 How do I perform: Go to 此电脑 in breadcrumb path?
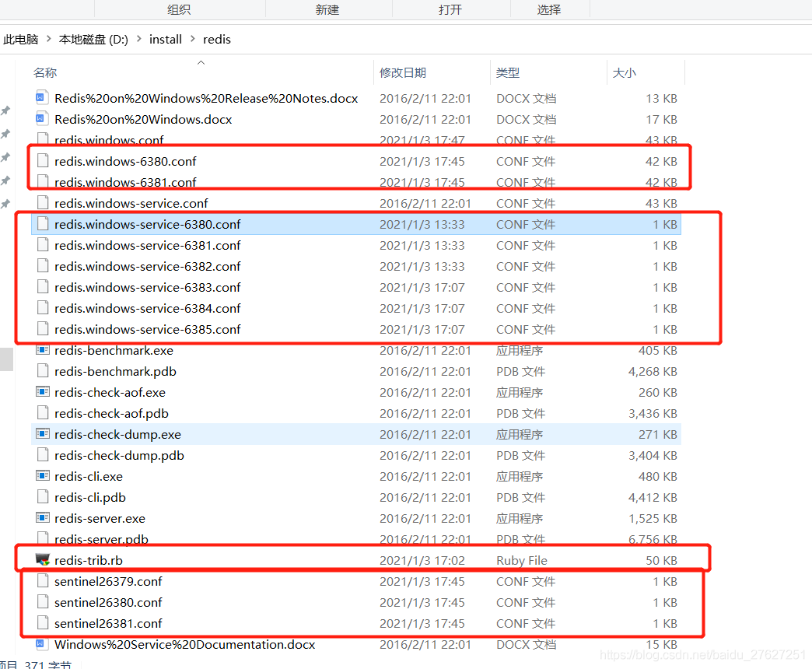click(21, 40)
